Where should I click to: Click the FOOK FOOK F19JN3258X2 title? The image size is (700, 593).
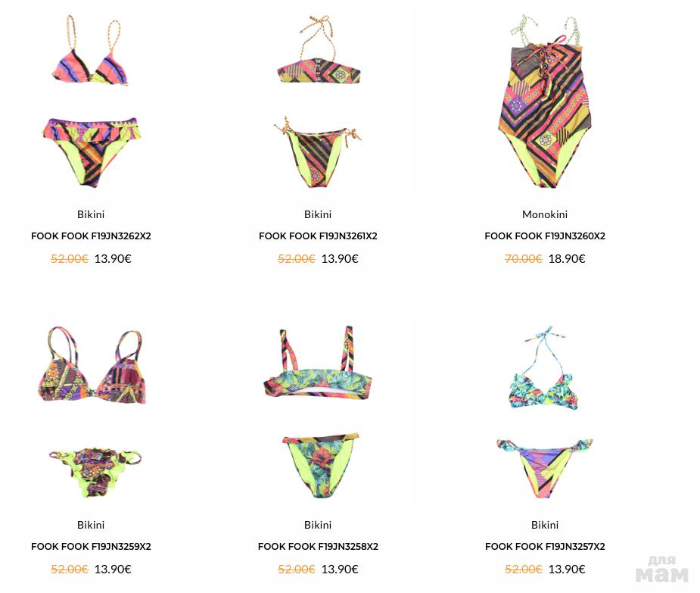318,547
